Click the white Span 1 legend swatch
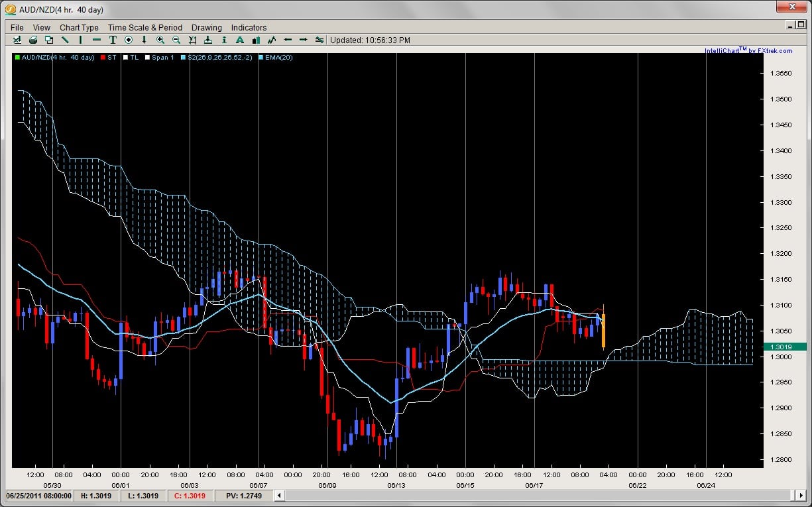The width and height of the screenshot is (812, 507). coord(147,58)
